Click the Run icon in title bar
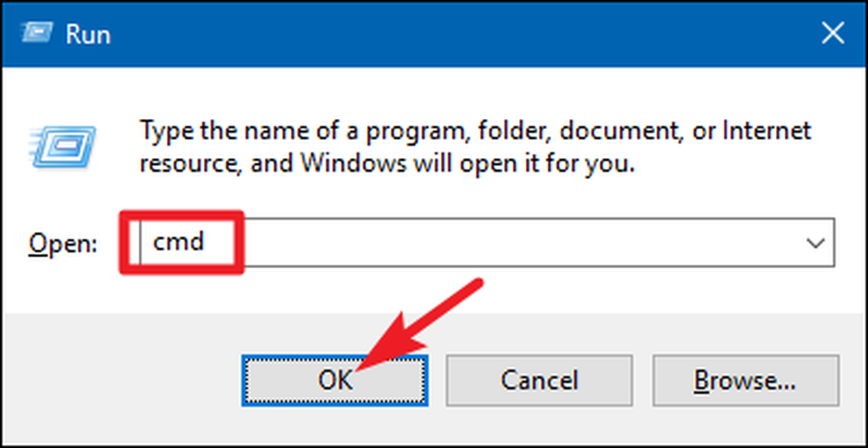 36,34
